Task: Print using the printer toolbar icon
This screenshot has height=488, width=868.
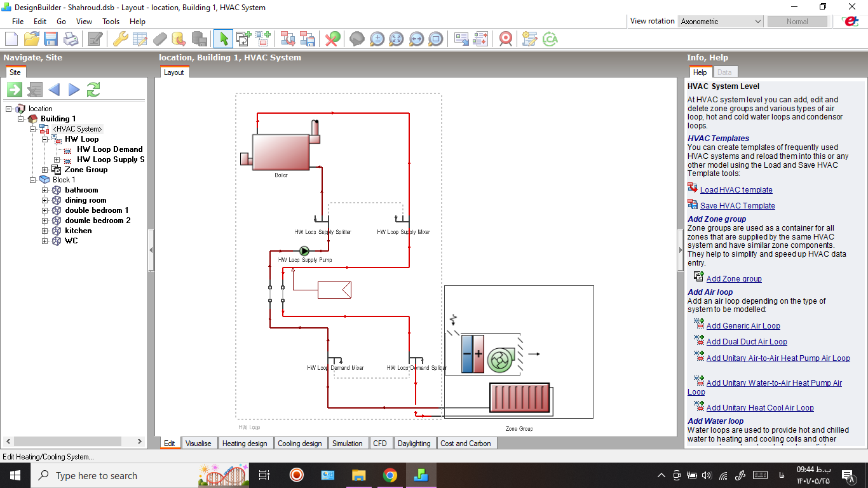Action: 71,39
